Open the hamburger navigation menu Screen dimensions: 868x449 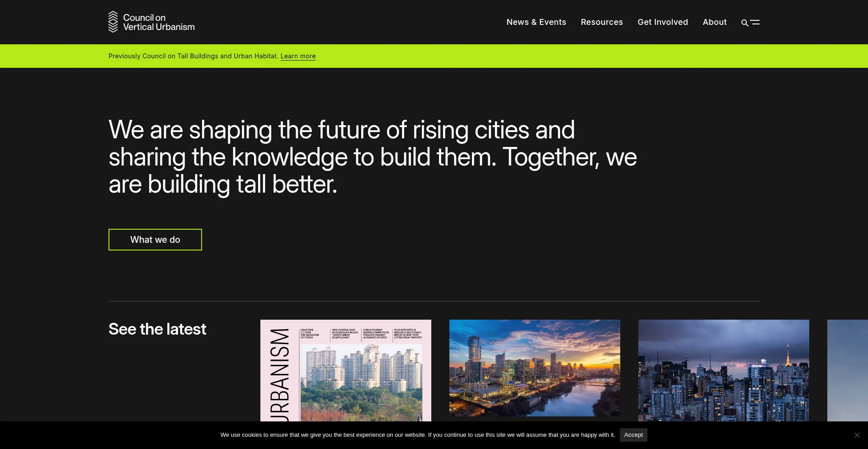pyautogui.click(x=756, y=22)
